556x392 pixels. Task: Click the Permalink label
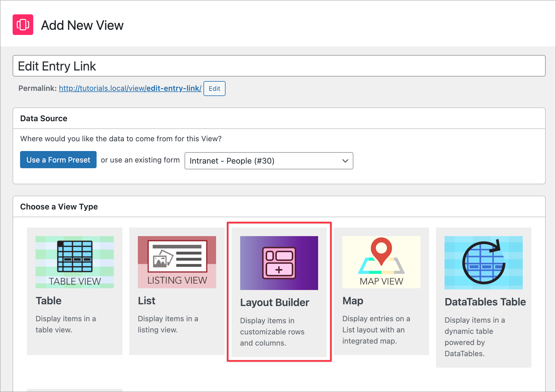38,88
